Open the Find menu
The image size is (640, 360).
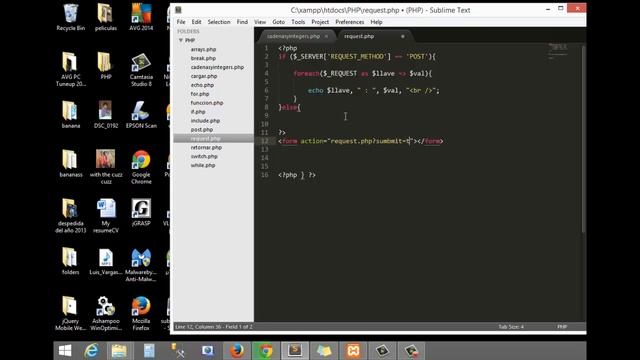(x=242, y=22)
